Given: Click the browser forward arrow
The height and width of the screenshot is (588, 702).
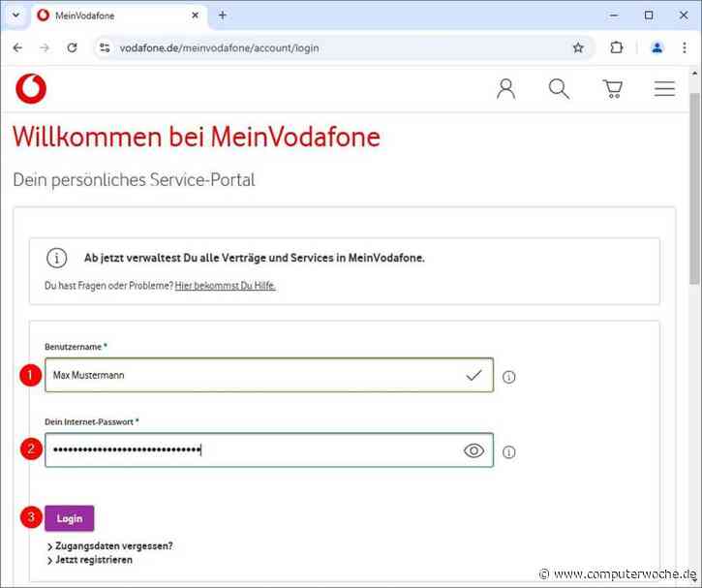Looking at the screenshot, I should pos(45,47).
